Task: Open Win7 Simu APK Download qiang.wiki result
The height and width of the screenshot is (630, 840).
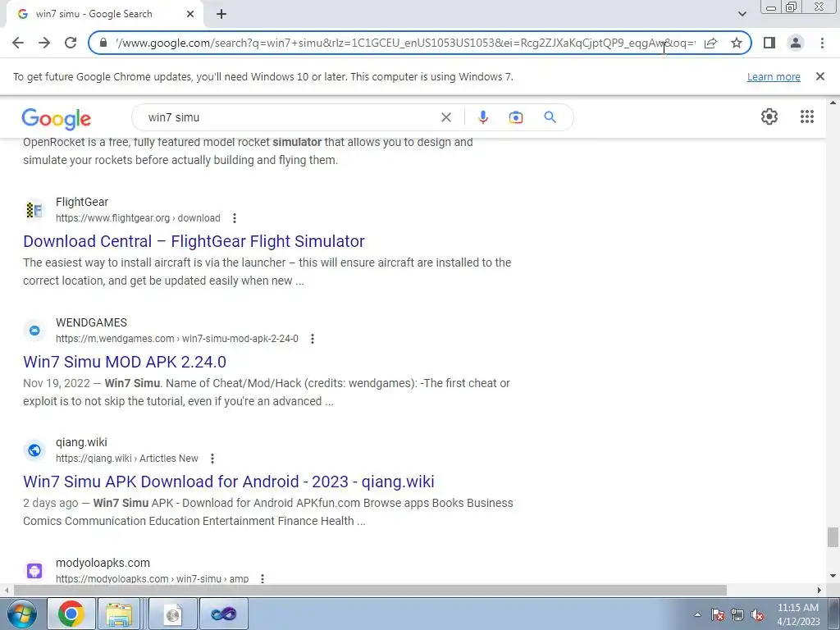Action: point(229,482)
